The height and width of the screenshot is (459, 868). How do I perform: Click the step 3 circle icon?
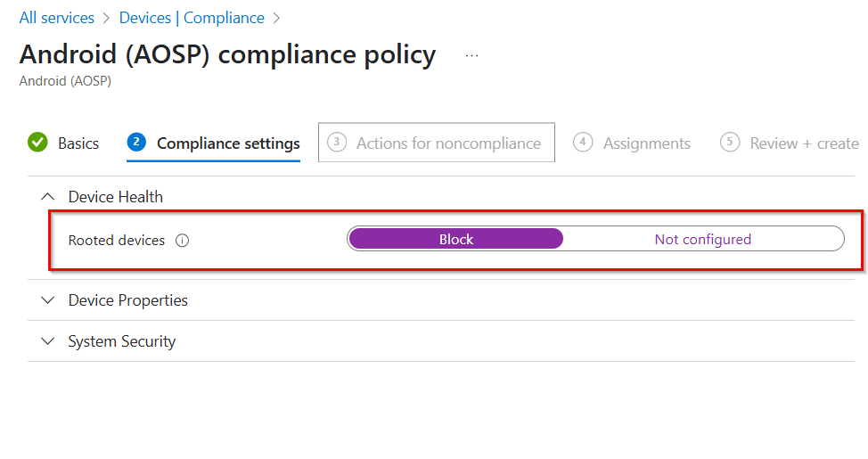(x=337, y=143)
